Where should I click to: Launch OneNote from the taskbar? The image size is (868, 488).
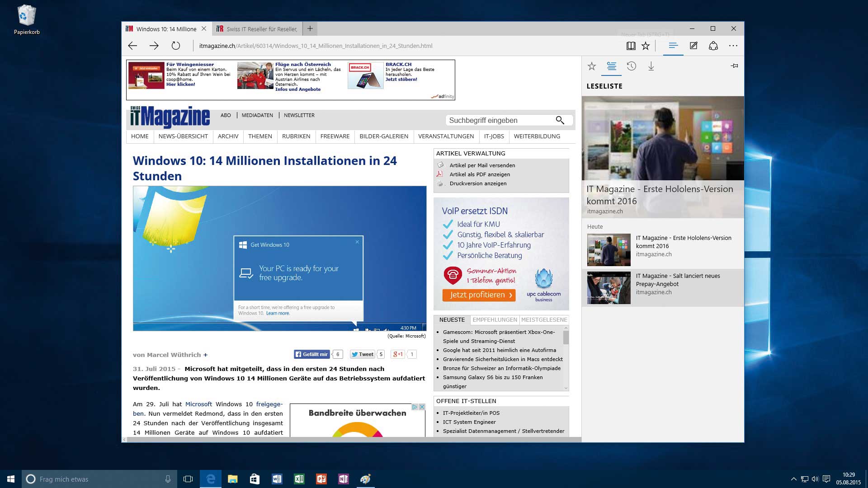(x=343, y=479)
